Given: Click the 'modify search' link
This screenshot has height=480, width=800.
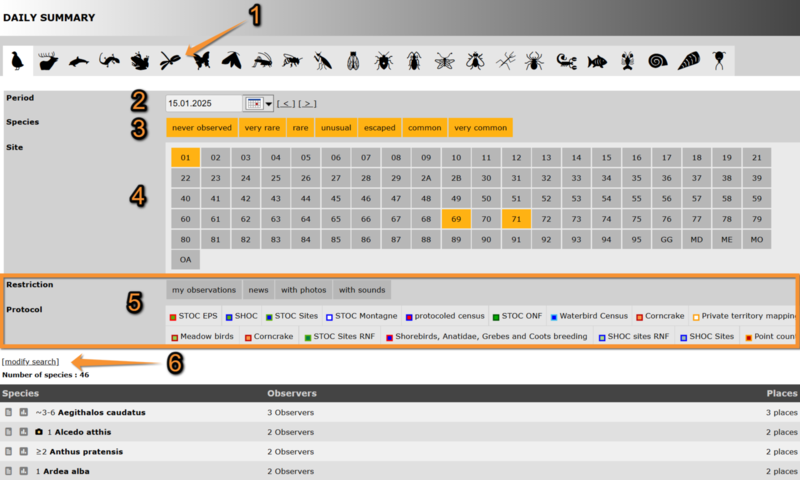Looking at the screenshot, I should pos(30,361).
